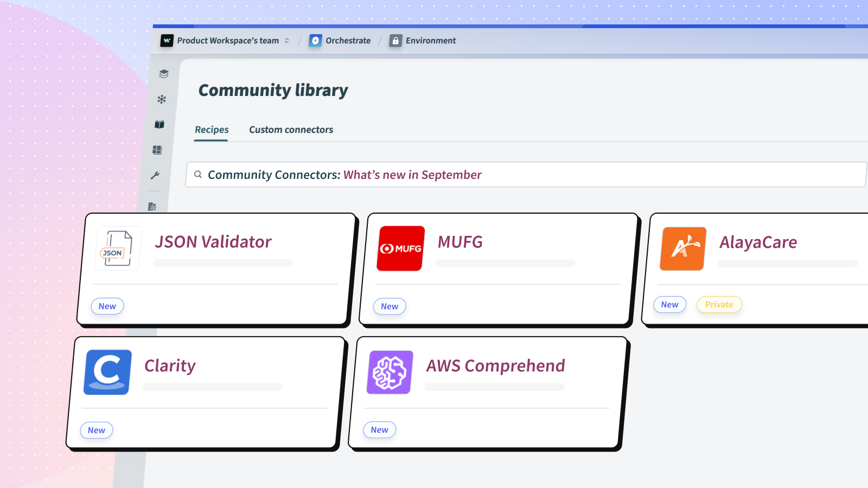Image resolution: width=868 pixels, height=488 pixels.
Task: Click the New badge on Clarity card
Action: 97,431
